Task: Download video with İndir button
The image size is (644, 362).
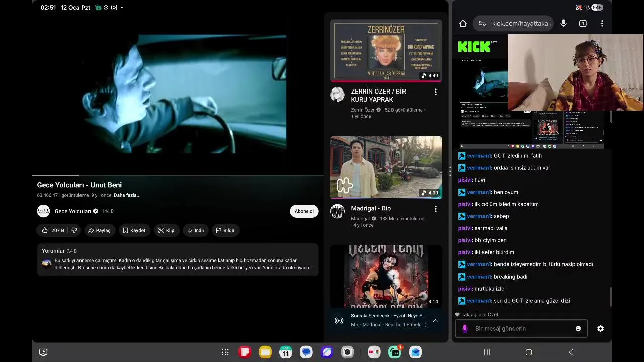Action: (196, 230)
